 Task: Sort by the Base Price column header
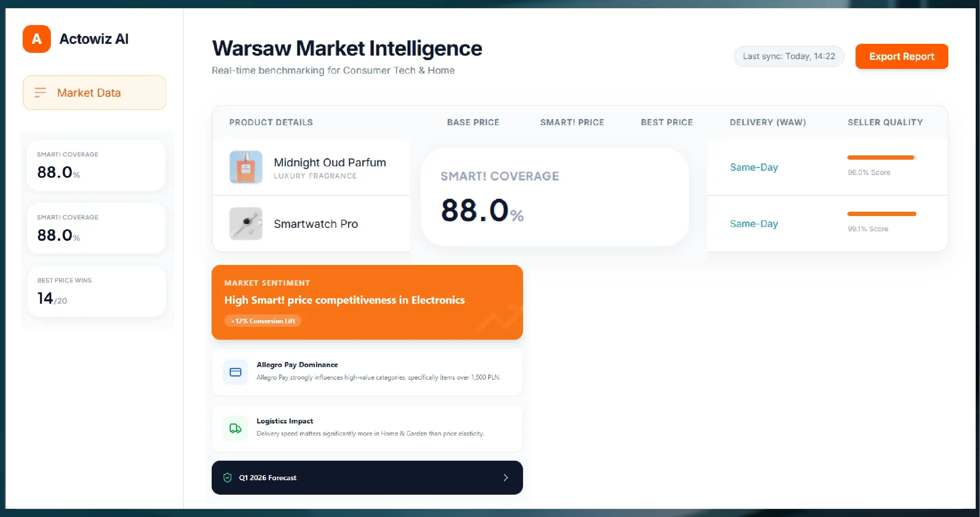[x=473, y=122]
